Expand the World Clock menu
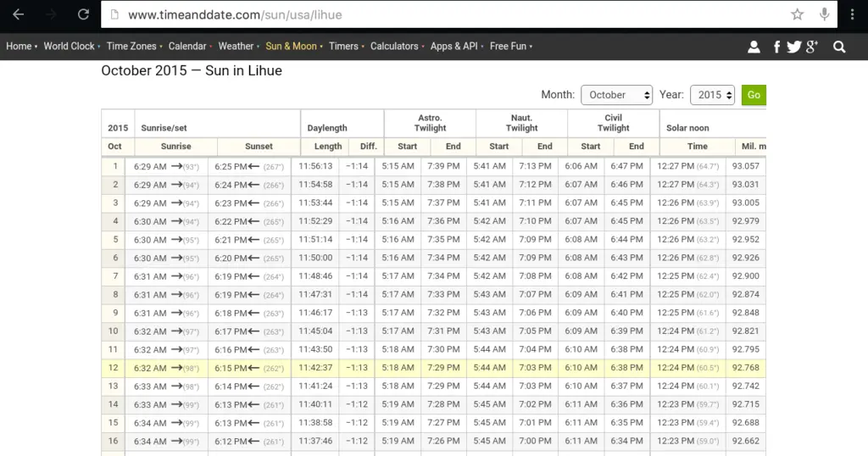Image resolution: width=868 pixels, height=456 pixels. pyautogui.click(x=70, y=47)
